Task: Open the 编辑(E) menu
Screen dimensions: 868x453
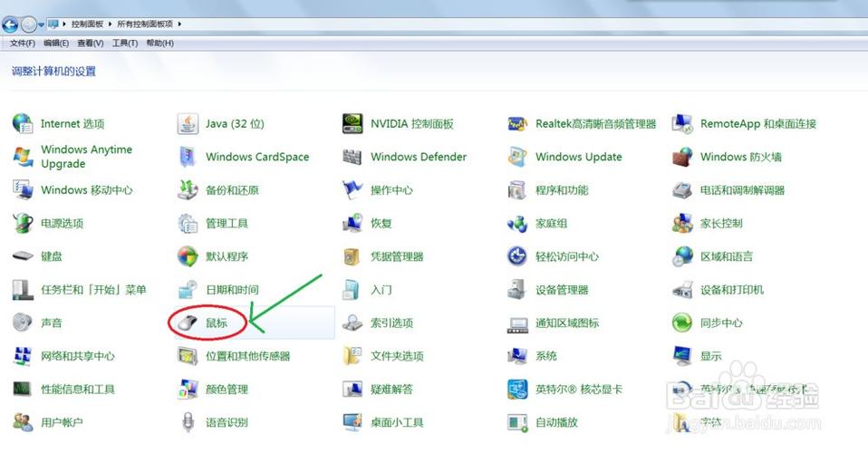Action: tap(56, 43)
